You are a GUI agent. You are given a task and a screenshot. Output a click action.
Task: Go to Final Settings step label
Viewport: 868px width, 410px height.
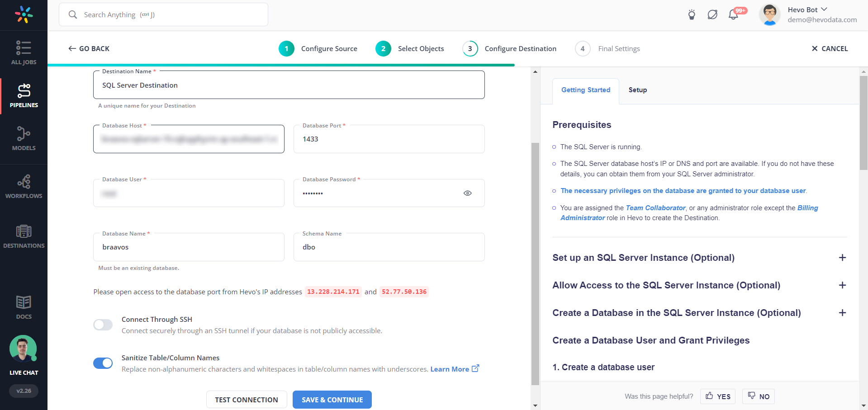tap(619, 48)
